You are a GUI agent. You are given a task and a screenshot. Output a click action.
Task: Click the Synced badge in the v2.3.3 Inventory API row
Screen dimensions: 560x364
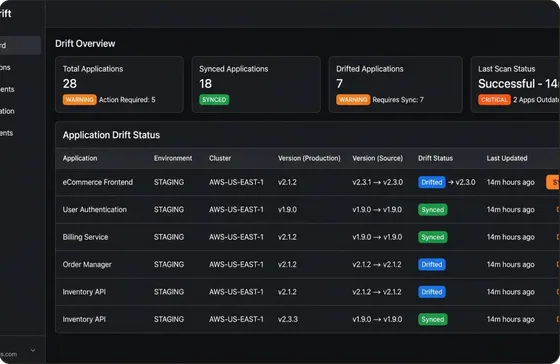click(432, 319)
